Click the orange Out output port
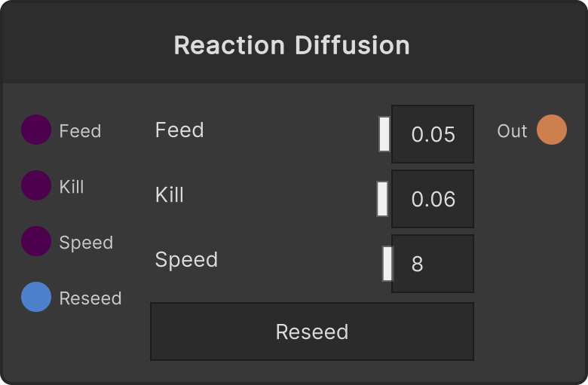Viewport: 588px width, 385px height. pos(552,130)
